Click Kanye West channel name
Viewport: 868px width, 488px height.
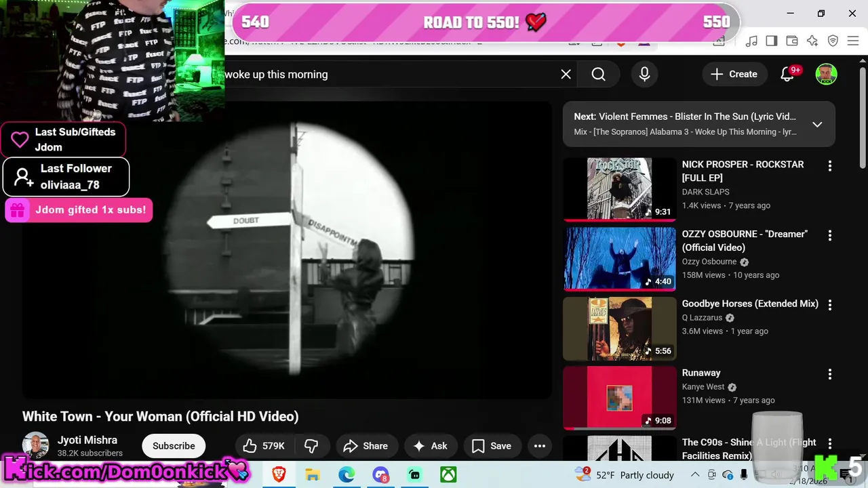[x=703, y=387]
